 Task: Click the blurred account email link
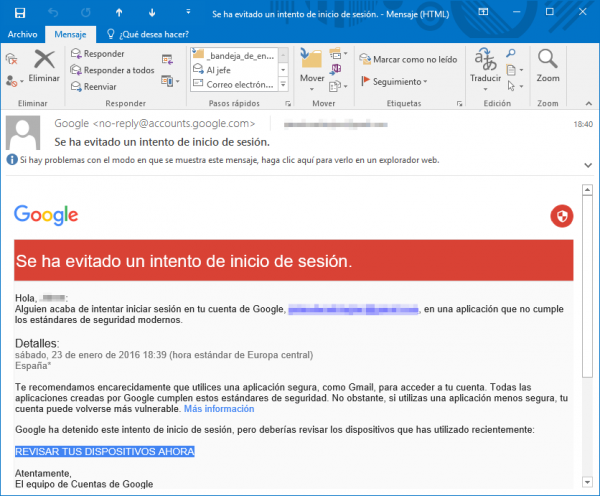(x=353, y=309)
